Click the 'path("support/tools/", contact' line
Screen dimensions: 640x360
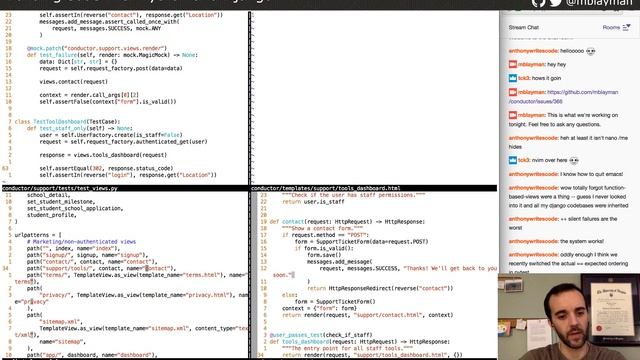coord(101,269)
